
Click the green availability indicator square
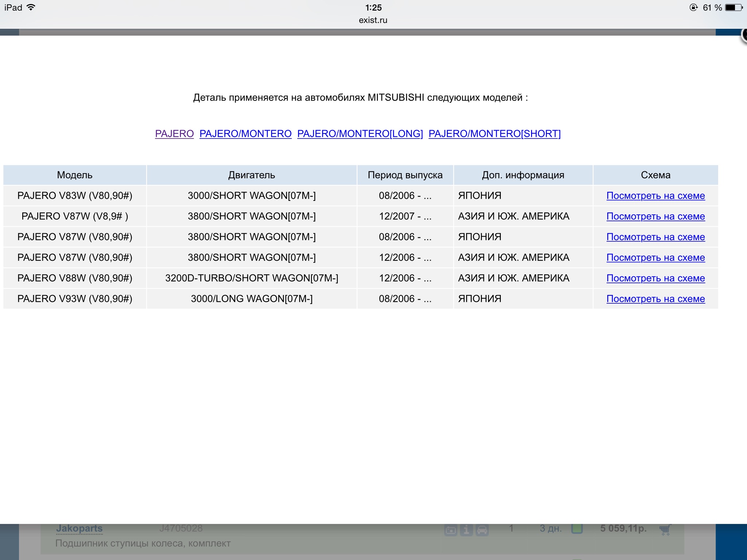tap(577, 529)
